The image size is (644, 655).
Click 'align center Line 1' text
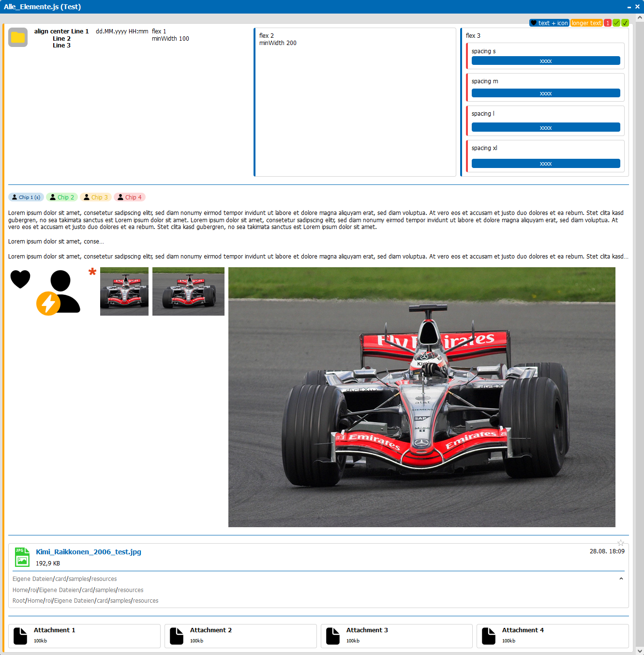[61, 31]
